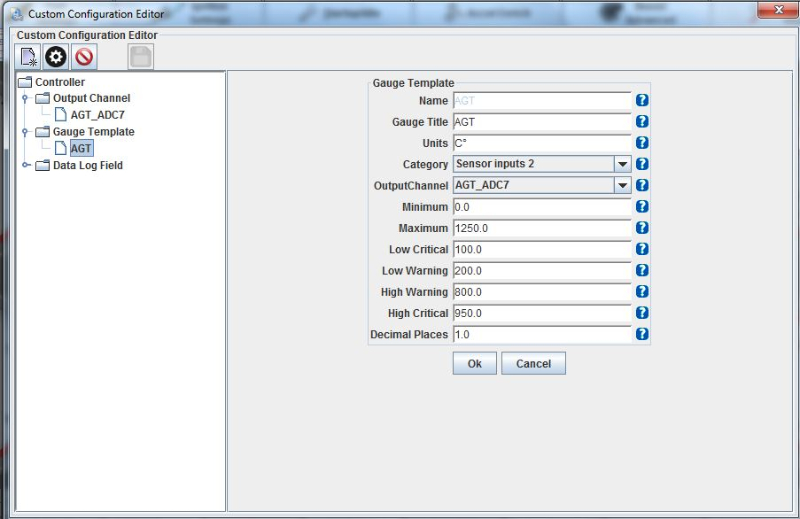This screenshot has height=519, width=800.
Task: Click the save disk toolbar icon
Action: click(141, 57)
